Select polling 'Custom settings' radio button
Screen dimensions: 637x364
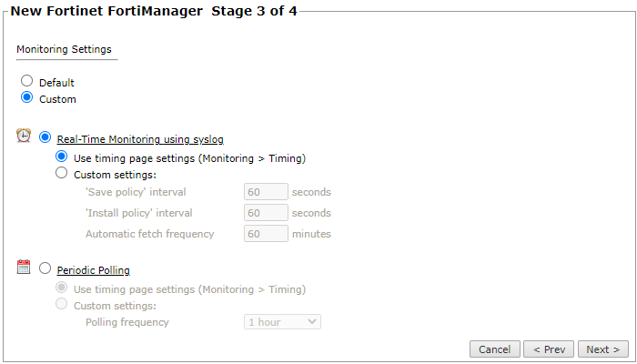[x=62, y=304]
